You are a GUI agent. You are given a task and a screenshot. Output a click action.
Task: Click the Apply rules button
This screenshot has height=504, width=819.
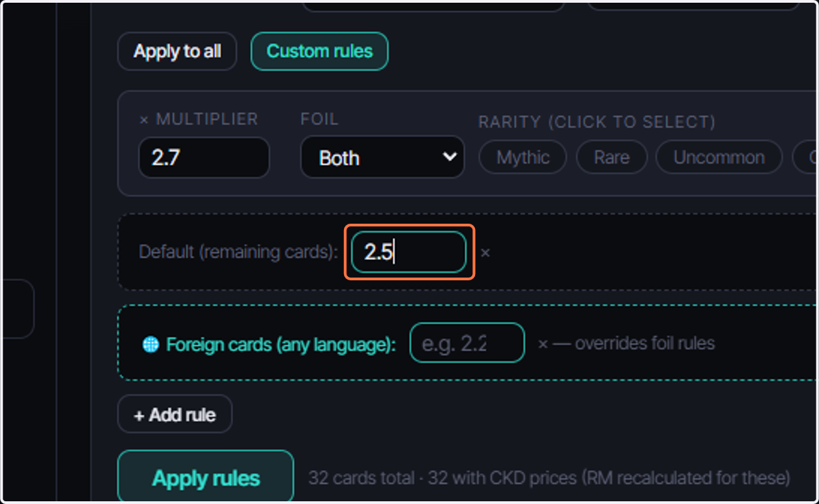click(x=205, y=477)
